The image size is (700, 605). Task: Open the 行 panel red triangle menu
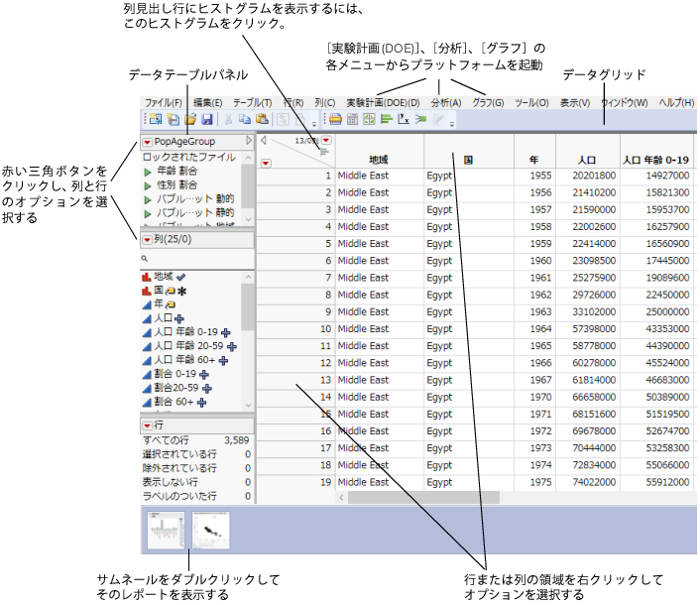(147, 423)
